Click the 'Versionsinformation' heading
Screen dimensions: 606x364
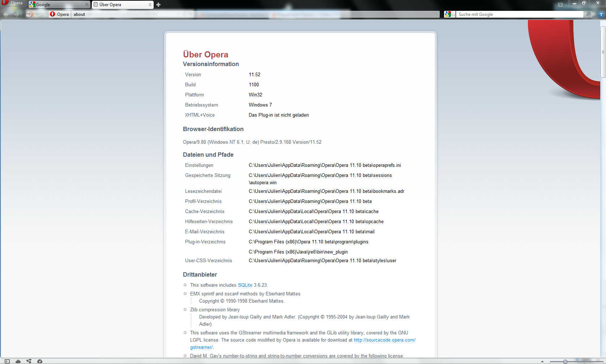point(211,64)
